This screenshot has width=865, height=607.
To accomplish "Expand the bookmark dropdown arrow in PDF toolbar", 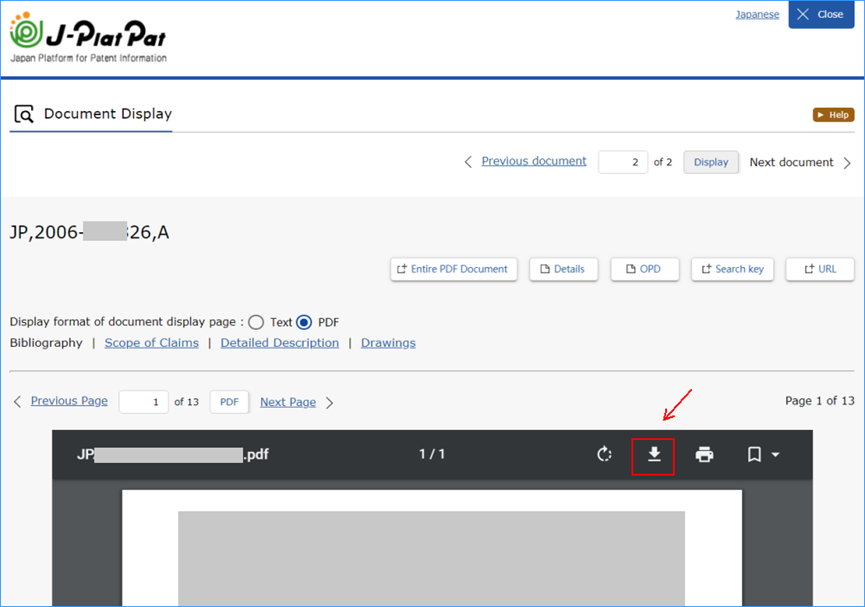I will (x=775, y=455).
